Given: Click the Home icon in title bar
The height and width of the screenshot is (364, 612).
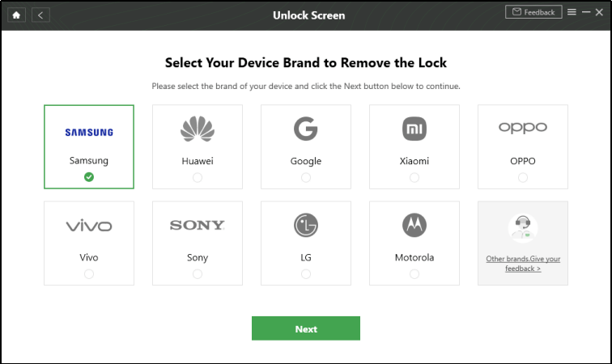Looking at the screenshot, I should pos(16,15).
